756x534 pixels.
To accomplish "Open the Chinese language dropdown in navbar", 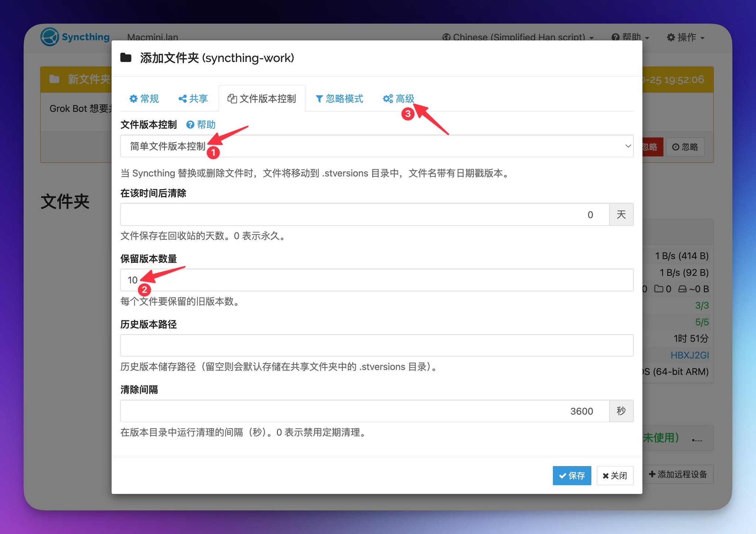I will 518,37.
